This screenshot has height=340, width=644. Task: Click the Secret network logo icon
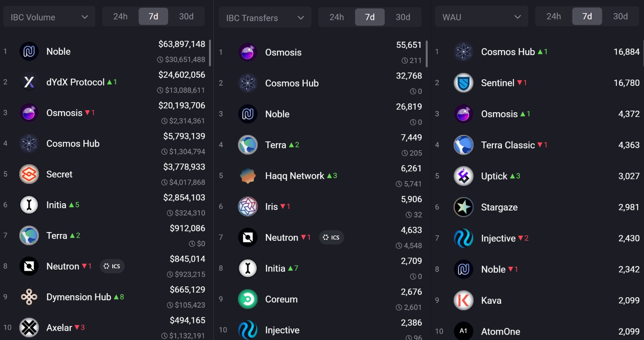(29, 174)
